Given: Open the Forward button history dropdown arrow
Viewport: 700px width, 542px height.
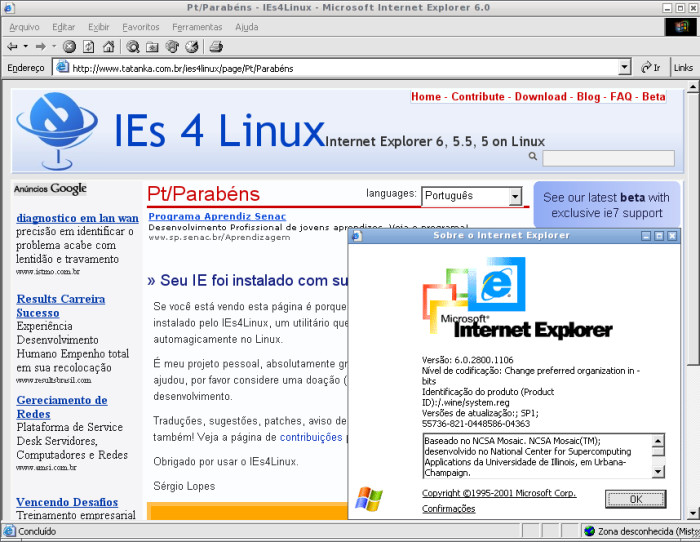Looking at the screenshot, I should (54, 46).
